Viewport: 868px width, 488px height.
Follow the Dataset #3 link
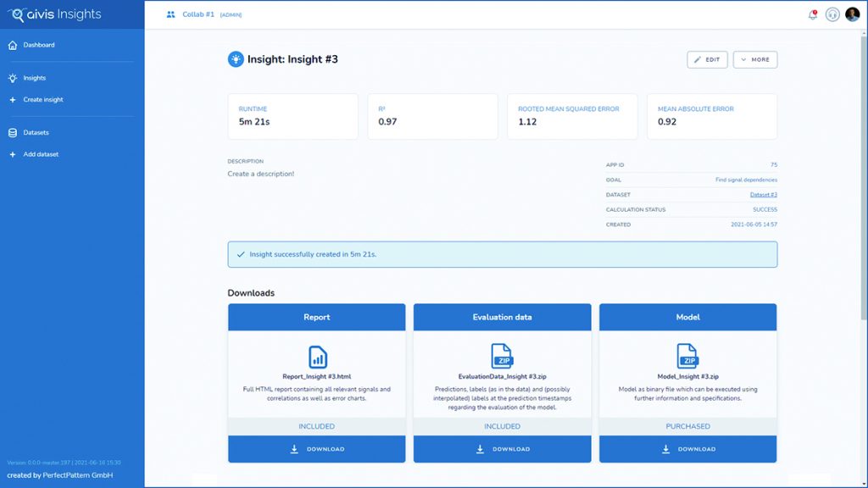pos(763,195)
